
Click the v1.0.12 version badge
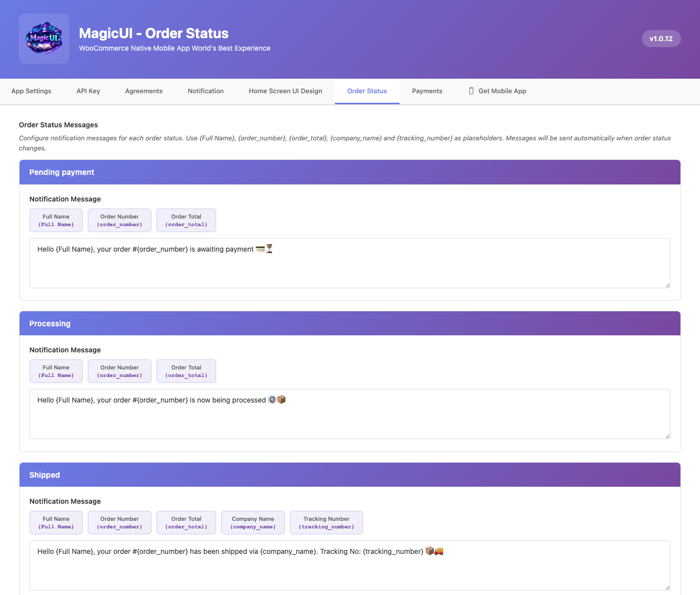pos(661,39)
